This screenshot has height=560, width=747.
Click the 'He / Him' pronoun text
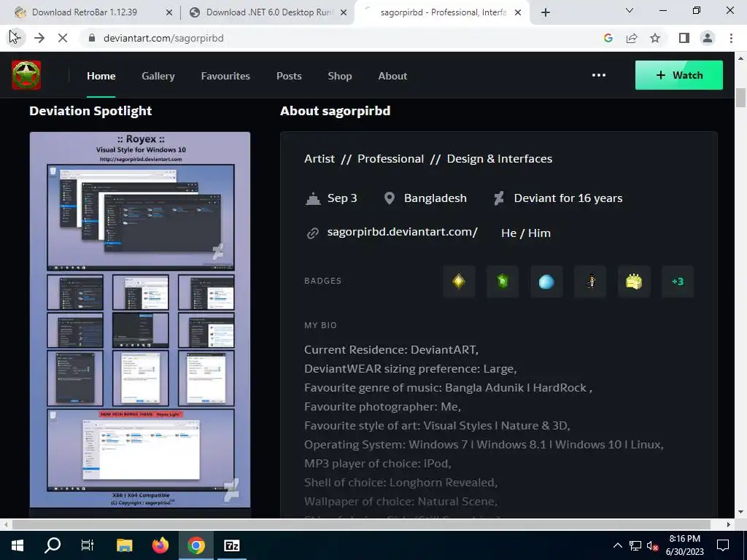click(x=526, y=233)
